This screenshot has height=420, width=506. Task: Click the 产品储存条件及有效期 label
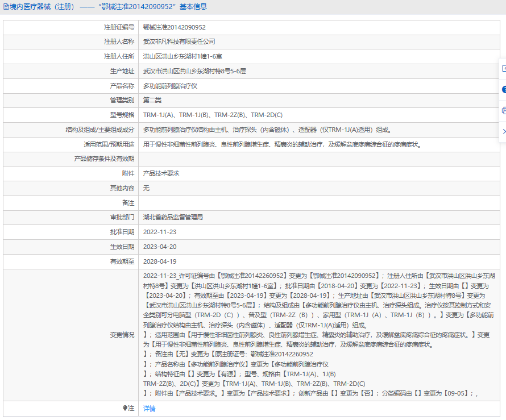coord(104,159)
